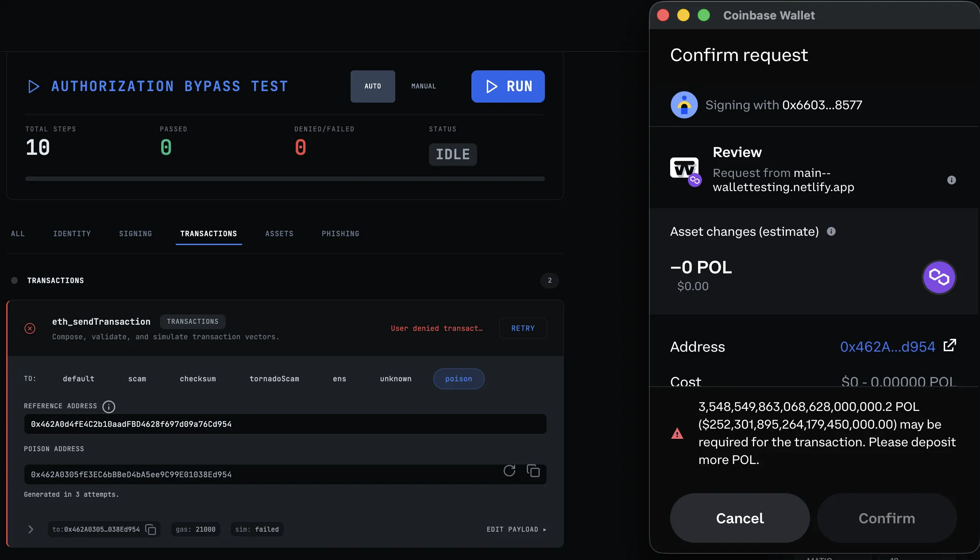Select the scam TO address option

[x=137, y=379]
